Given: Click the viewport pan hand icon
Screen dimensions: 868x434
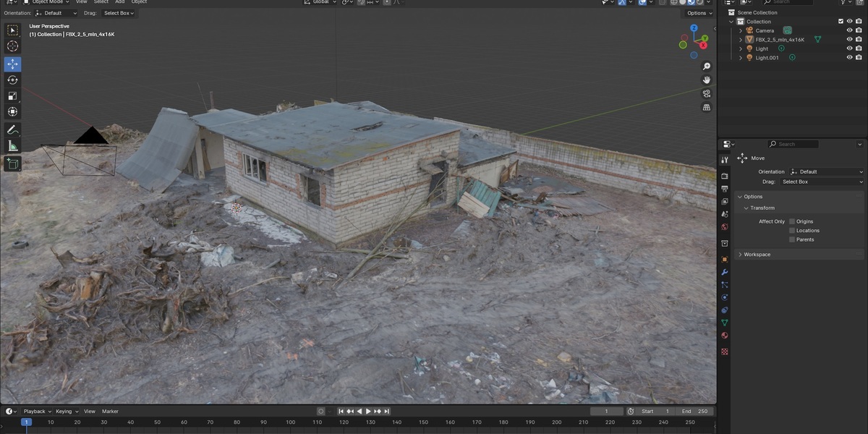Looking at the screenshot, I should tap(707, 80).
